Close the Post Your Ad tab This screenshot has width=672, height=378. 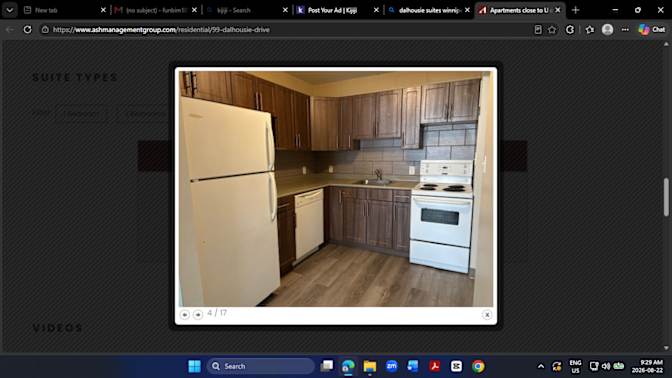pos(376,10)
